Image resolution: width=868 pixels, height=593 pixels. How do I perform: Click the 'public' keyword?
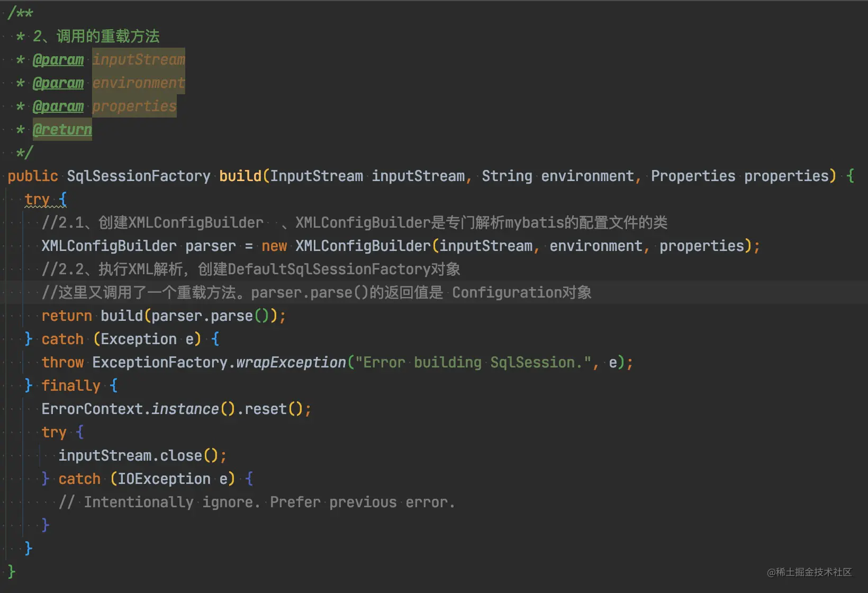[x=33, y=176]
